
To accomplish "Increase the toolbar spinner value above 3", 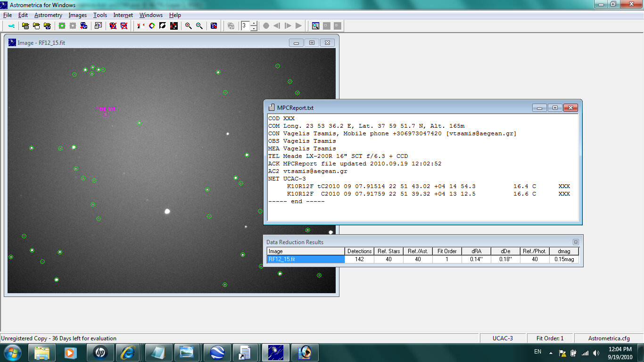I will coord(254,24).
